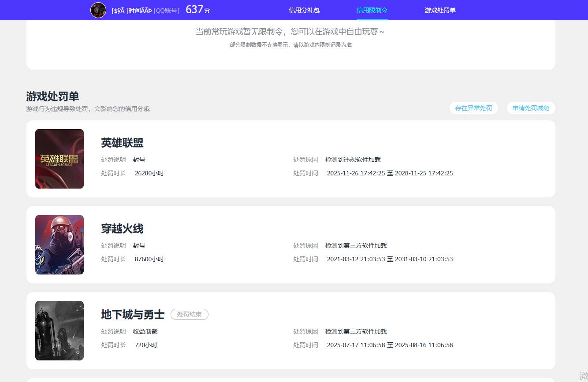Click the 处罚结束 status badge
588x382 pixels.
(x=189, y=315)
